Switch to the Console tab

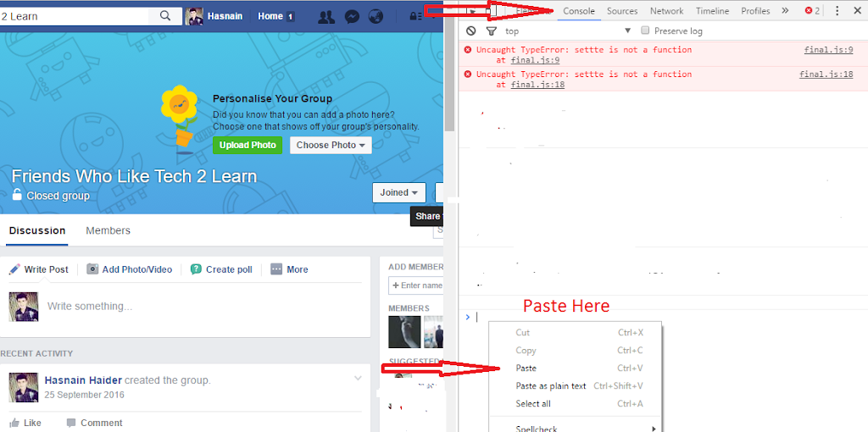pos(579,10)
